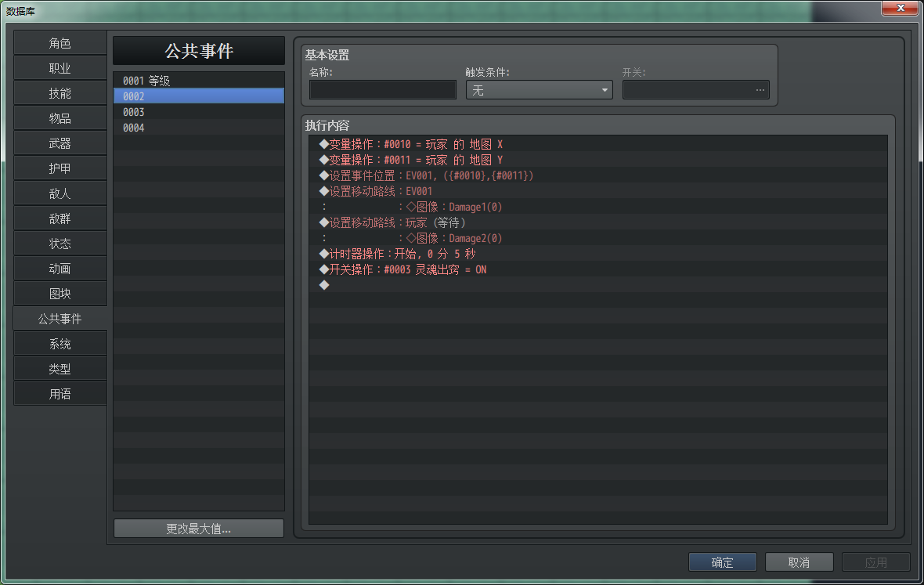The width and height of the screenshot is (924, 585).
Task: Confirm with the 确定 button
Action: pyautogui.click(x=723, y=562)
